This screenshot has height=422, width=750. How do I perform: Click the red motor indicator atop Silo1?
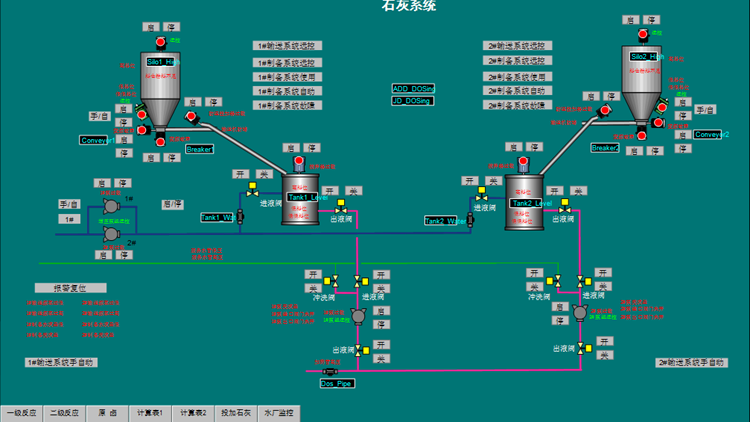pyautogui.click(x=159, y=40)
